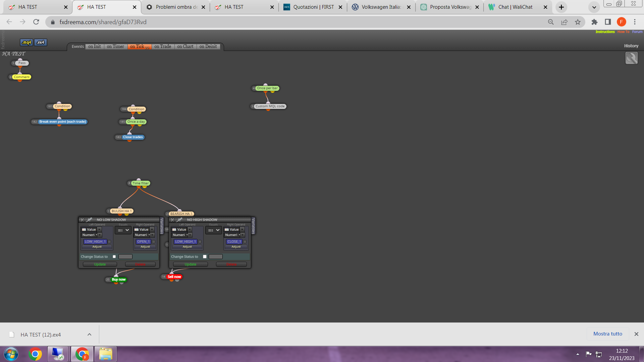Expand the HA TEST (12).ex4 download options
Screen dimensions: 644x362
[90, 335]
